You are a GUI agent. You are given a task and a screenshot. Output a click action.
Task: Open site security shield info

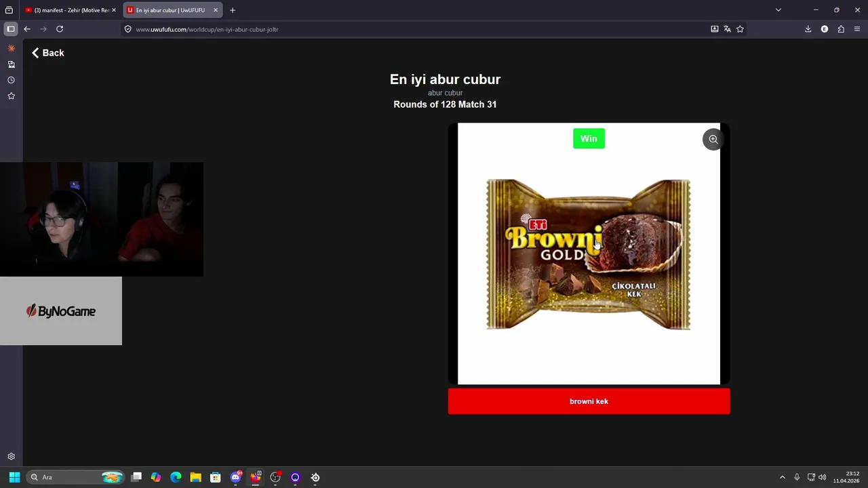click(x=127, y=29)
